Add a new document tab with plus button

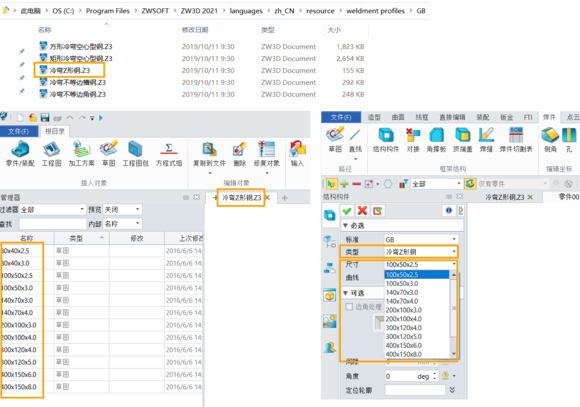coord(284,198)
